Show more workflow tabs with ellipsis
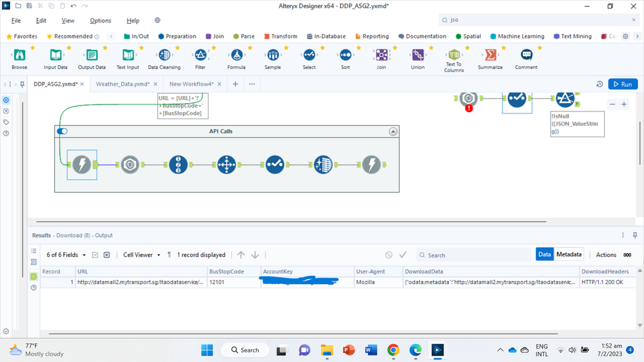Image resolution: width=644 pixels, height=362 pixels. [252, 84]
